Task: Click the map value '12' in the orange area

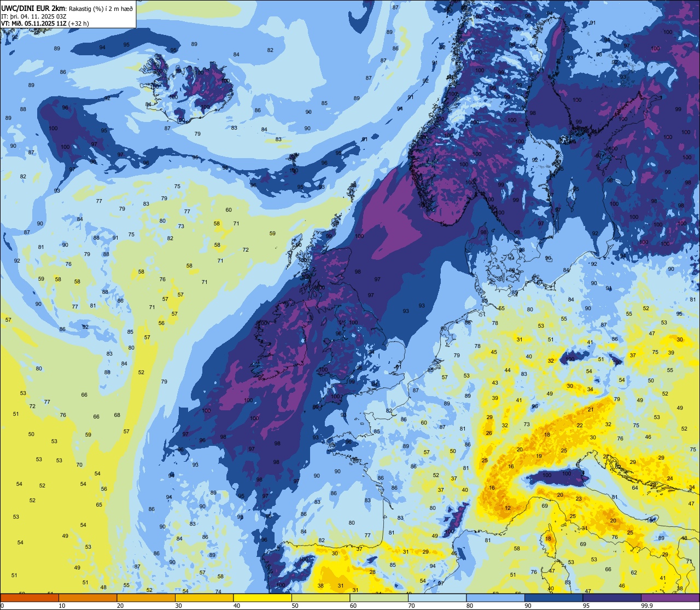Action: 508,508
